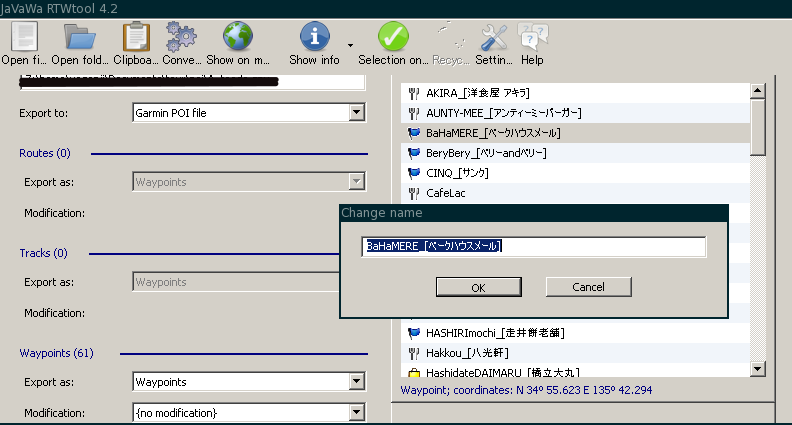Open the Help toolbar icon

tap(532, 37)
